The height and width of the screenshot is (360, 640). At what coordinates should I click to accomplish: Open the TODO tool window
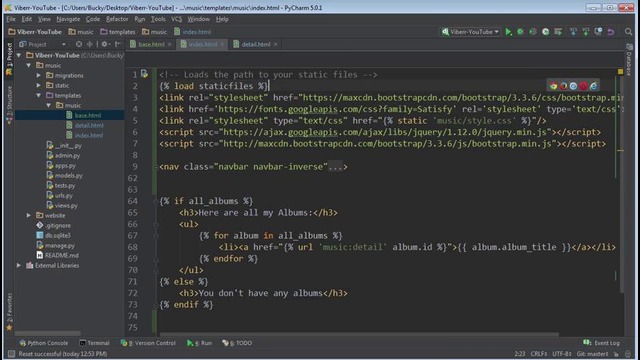[237, 343]
